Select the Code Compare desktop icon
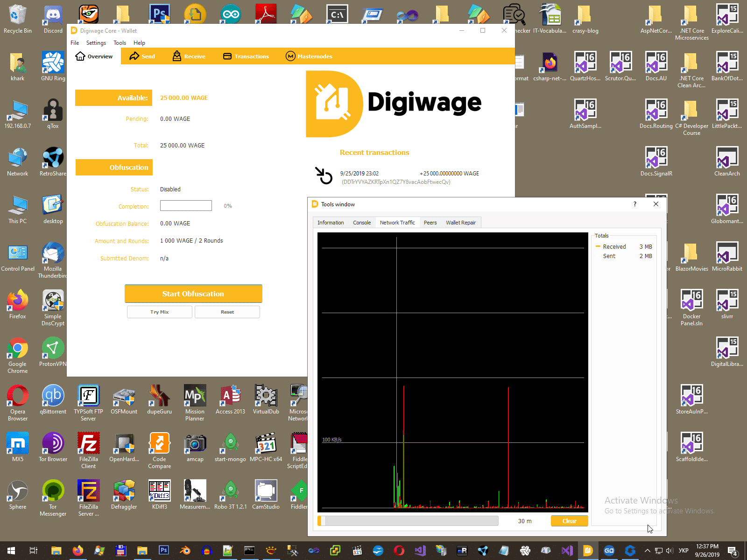 tap(160, 451)
